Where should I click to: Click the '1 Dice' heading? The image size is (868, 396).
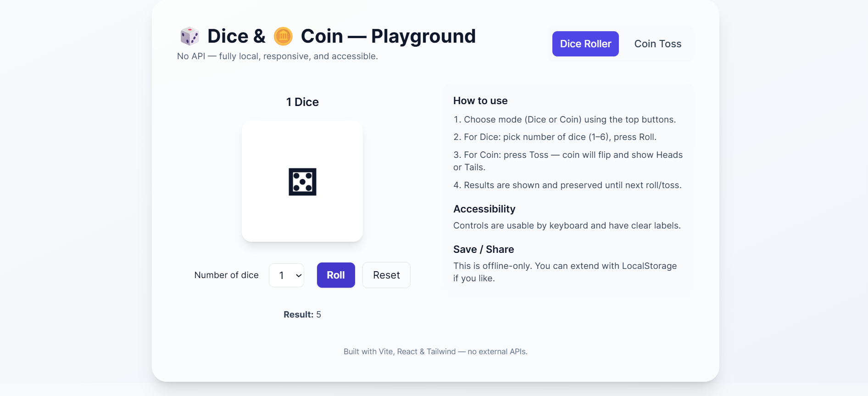(302, 102)
